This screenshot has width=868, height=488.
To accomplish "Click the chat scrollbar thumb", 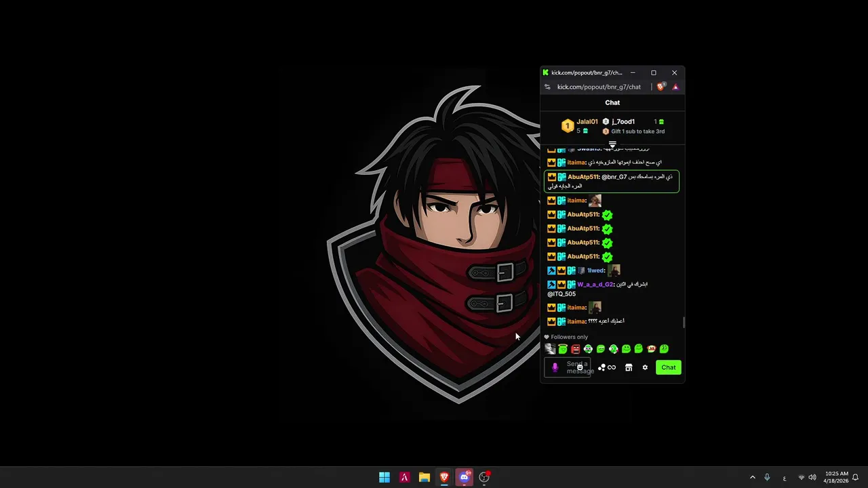I will [684, 323].
